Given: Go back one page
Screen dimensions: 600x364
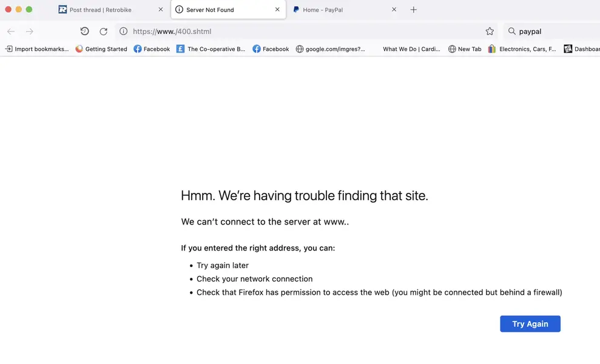Looking at the screenshot, I should pyautogui.click(x=11, y=32).
